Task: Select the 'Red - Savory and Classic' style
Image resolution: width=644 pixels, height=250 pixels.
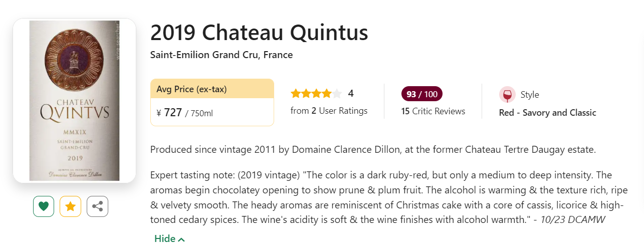Action: pyautogui.click(x=547, y=113)
